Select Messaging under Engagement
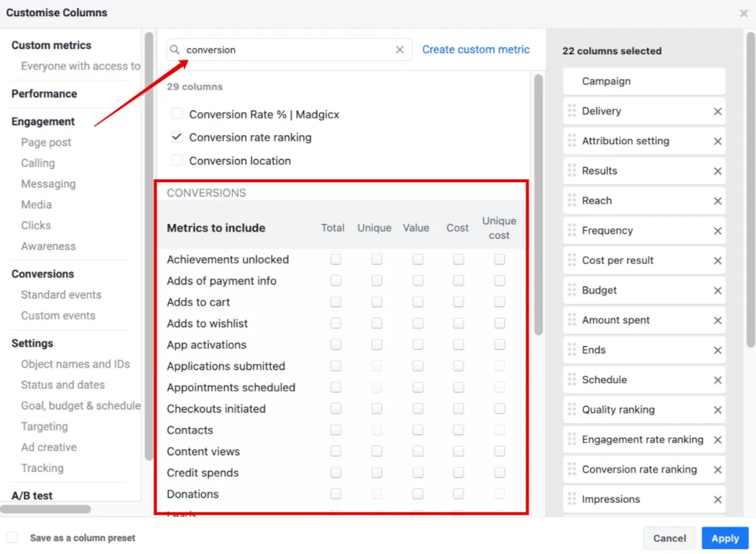Image resolution: width=756 pixels, height=554 pixels. [48, 184]
